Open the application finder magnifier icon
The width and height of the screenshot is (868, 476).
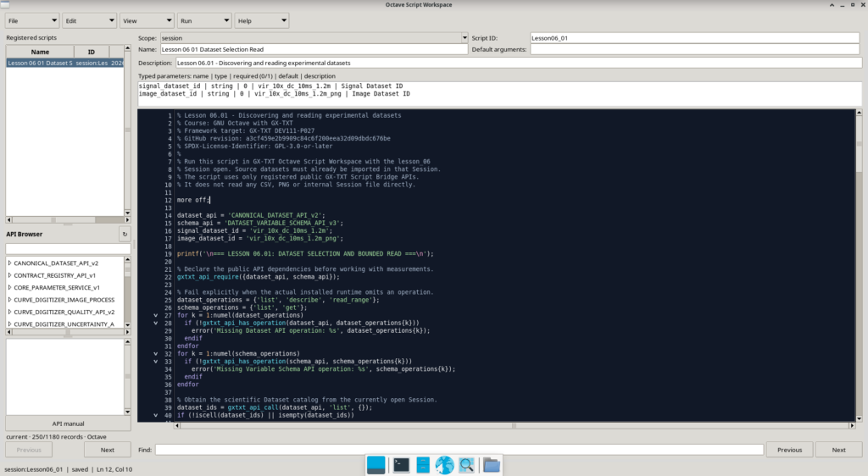[467, 465]
